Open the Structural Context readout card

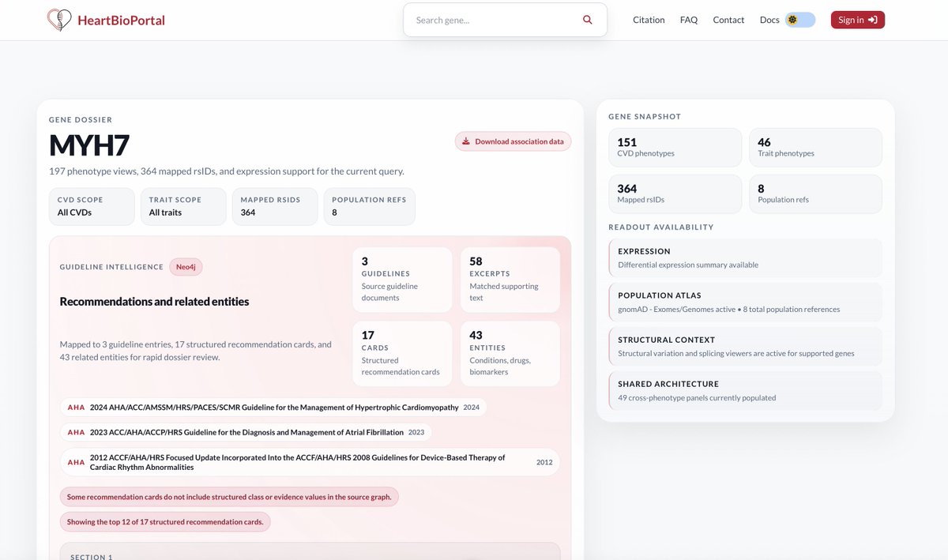(x=745, y=346)
